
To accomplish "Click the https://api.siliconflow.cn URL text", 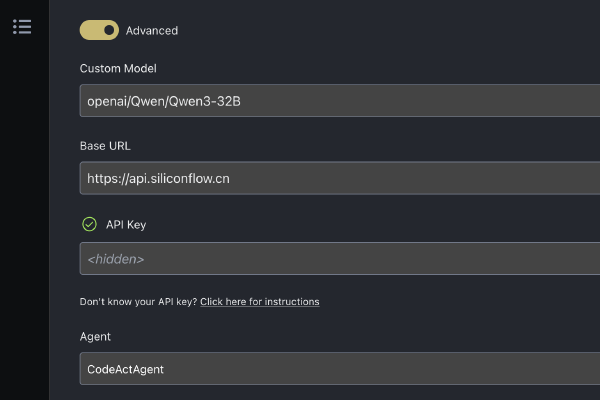I will [x=158, y=179].
